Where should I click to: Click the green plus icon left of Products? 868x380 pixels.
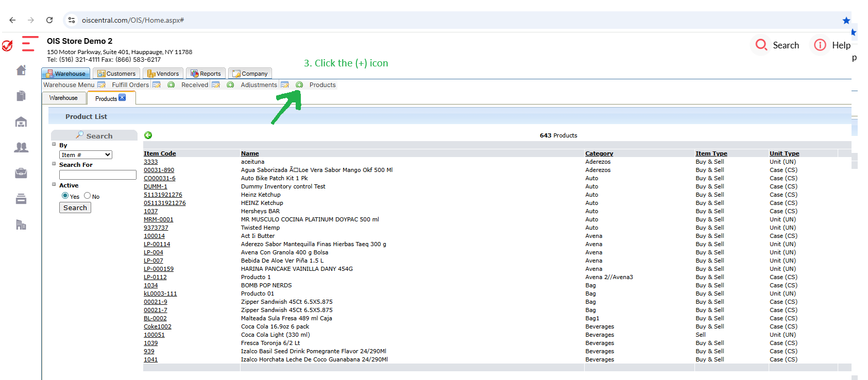[299, 85]
